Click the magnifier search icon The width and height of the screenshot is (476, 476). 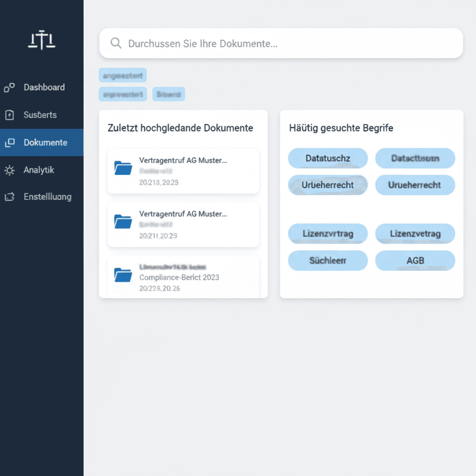pos(116,43)
